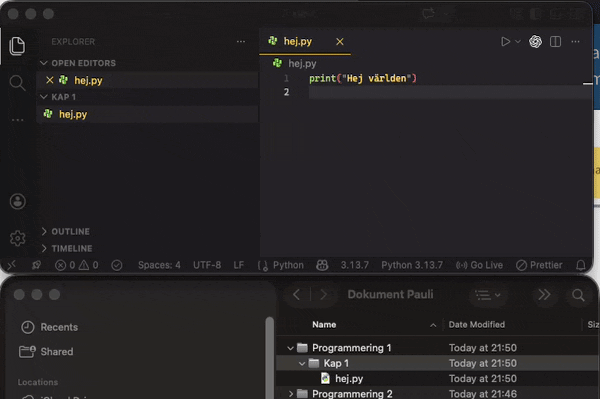
Task: Click the Finder sidebar scrollbar
Action: 270,358
